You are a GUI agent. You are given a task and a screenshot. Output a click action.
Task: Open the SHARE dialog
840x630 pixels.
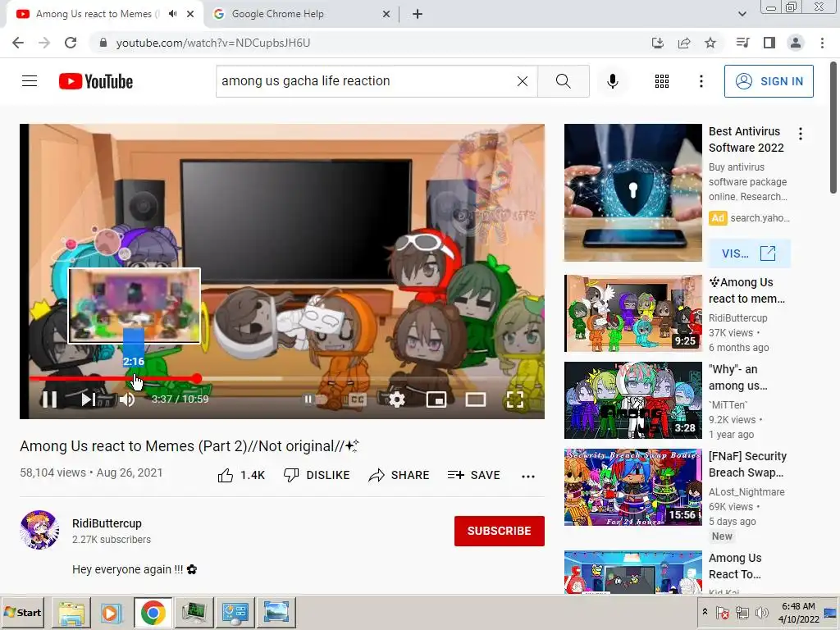tap(399, 475)
